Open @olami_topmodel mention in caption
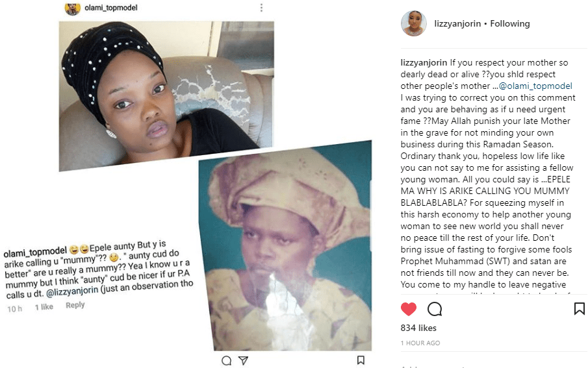 (x=535, y=86)
